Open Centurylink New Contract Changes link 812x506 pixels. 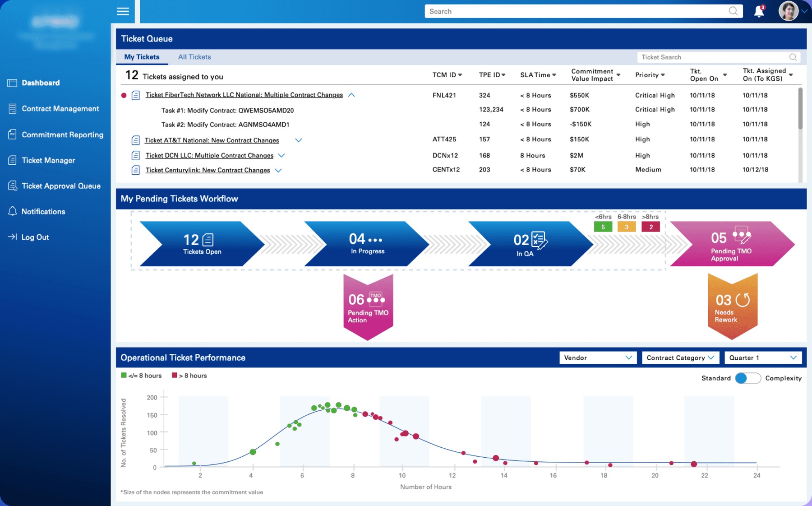point(208,170)
